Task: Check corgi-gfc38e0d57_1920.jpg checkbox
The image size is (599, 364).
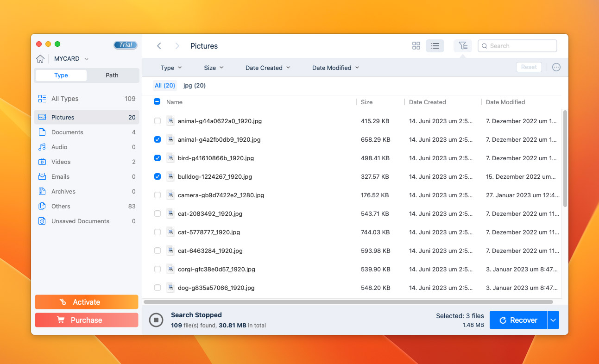Action: (x=158, y=269)
